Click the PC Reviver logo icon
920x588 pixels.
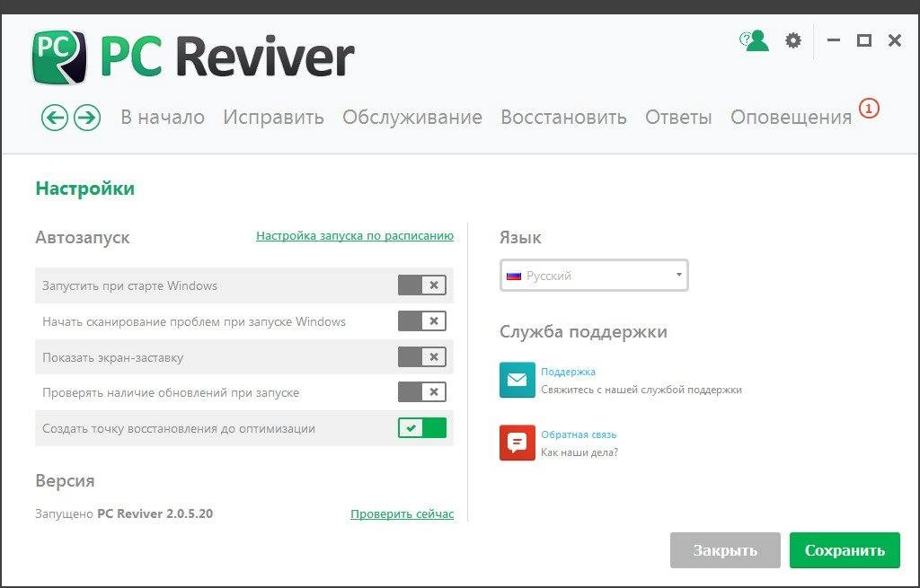pos(59,57)
